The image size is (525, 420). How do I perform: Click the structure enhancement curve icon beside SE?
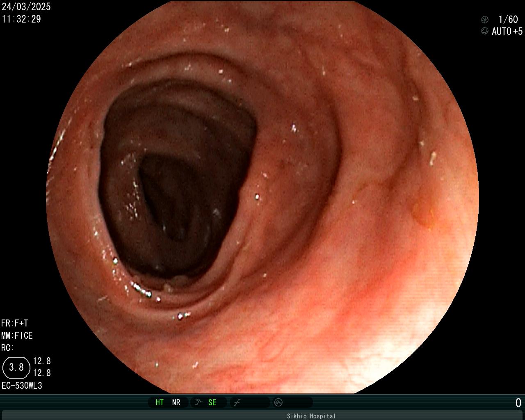[199, 402]
